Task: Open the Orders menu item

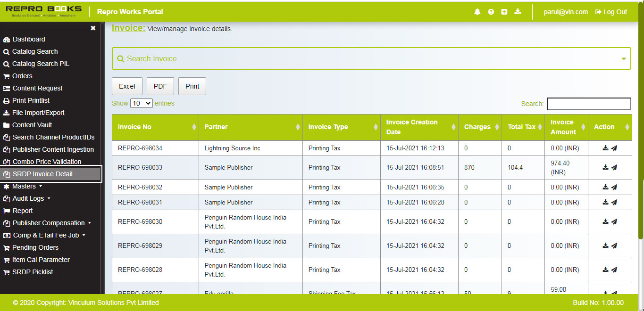Action: (x=22, y=76)
